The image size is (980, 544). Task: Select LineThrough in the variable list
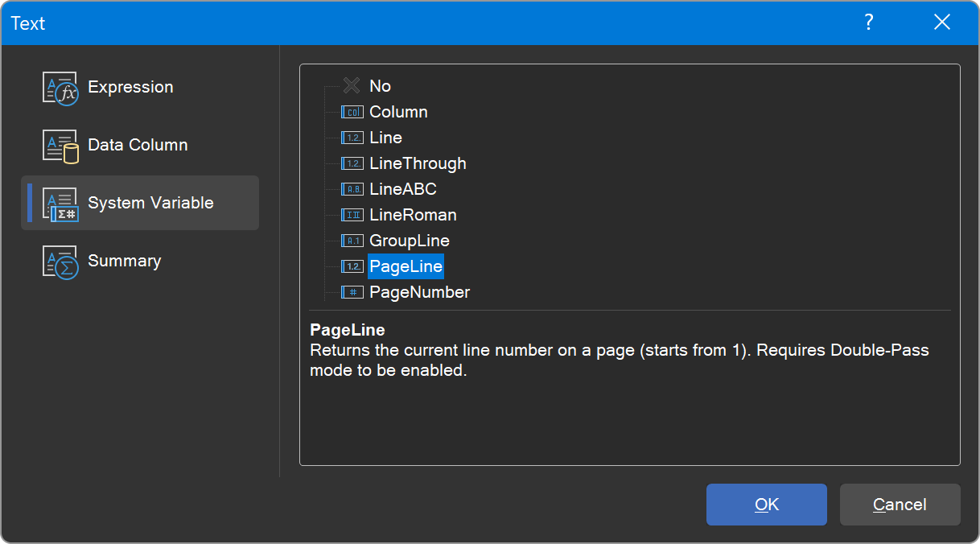418,163
